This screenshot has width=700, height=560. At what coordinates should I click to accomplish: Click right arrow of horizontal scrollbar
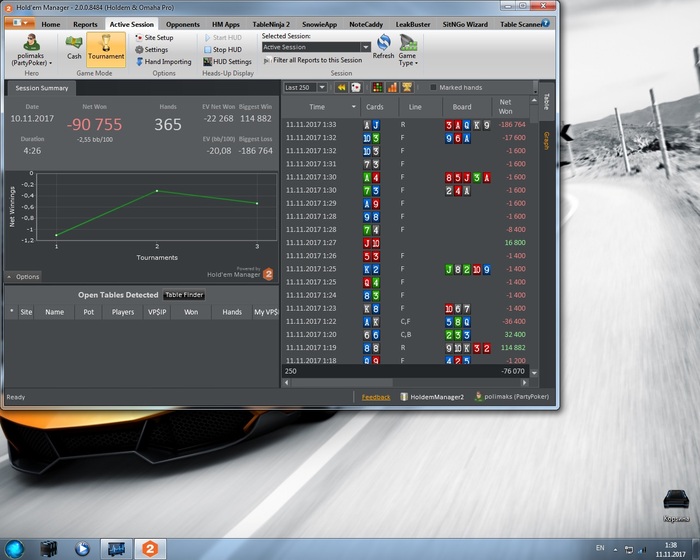(525, 383)
